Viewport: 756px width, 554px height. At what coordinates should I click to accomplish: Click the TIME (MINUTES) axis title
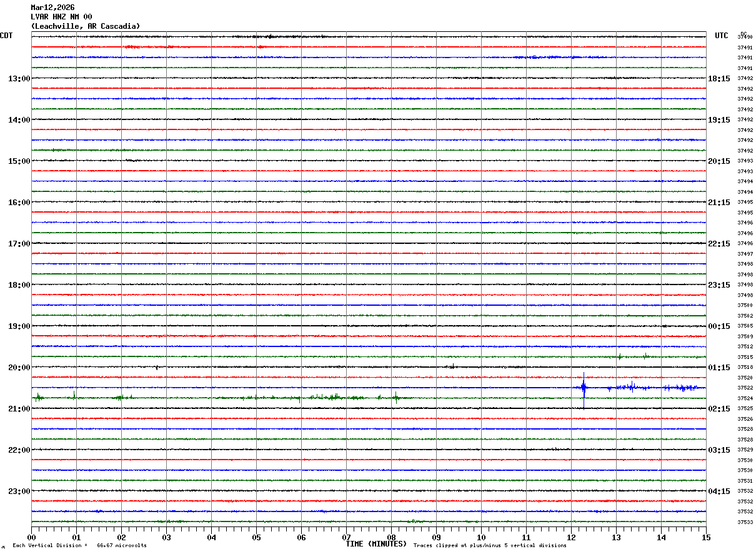tap(376, 544)
